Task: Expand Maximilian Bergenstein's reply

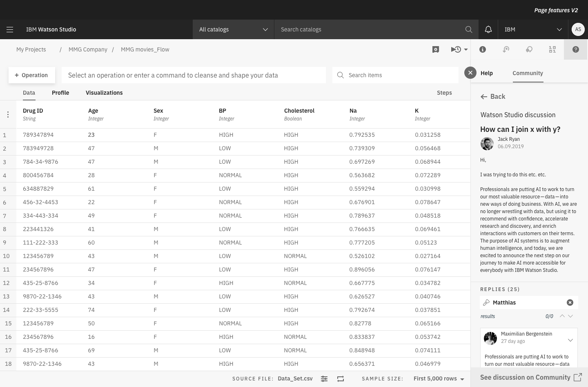Action: (570, 340)
